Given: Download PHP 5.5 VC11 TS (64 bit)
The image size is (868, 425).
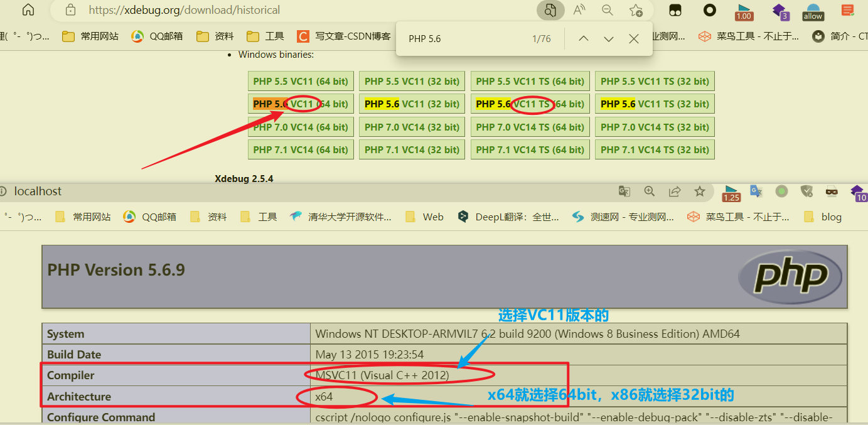Looking at the screenshot, I should (x=530, y=81).
